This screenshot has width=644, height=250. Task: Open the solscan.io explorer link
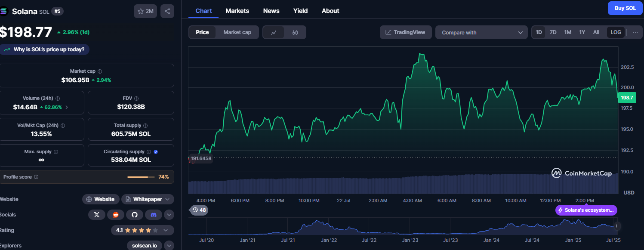(x=145, y=246)
